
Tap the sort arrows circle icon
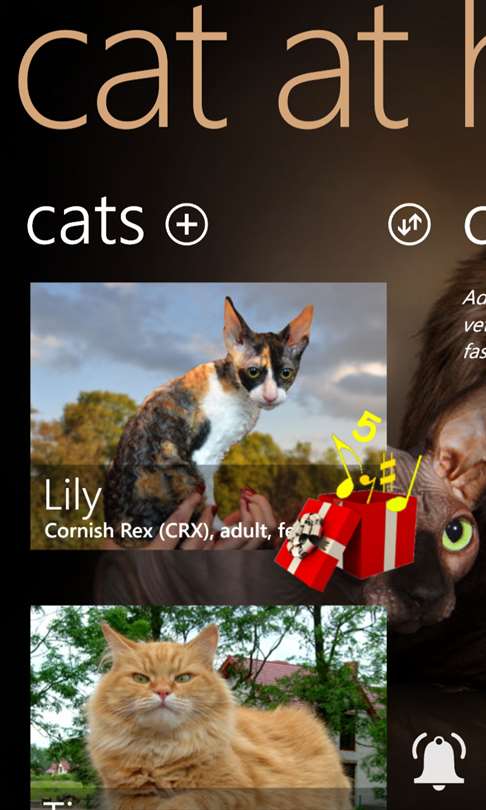point(409,224)
